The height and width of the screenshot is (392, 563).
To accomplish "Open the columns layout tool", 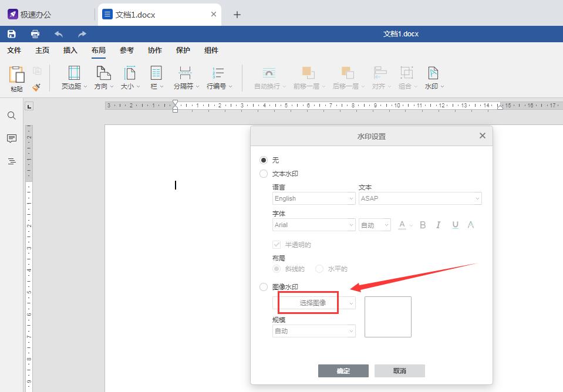I will [156, 77].
